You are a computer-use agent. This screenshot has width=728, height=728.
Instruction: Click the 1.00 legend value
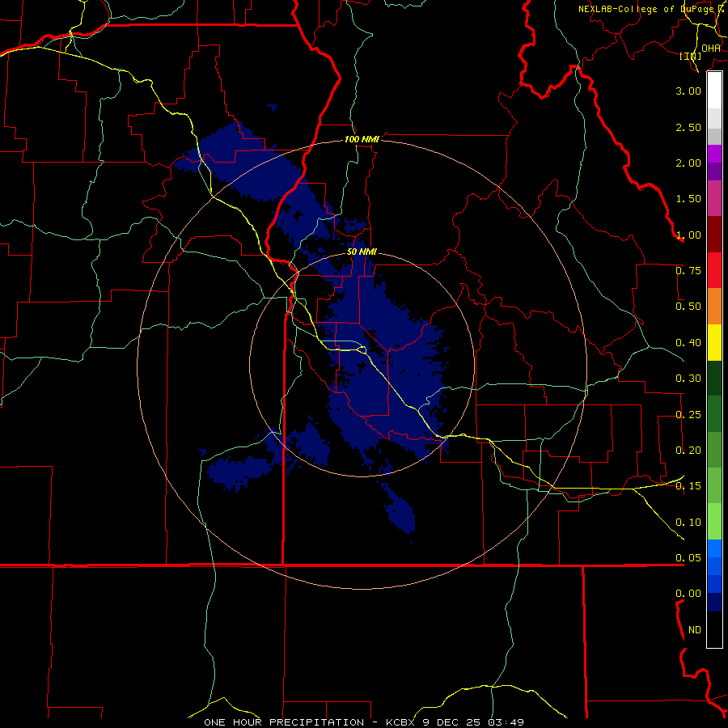point(688,235)
